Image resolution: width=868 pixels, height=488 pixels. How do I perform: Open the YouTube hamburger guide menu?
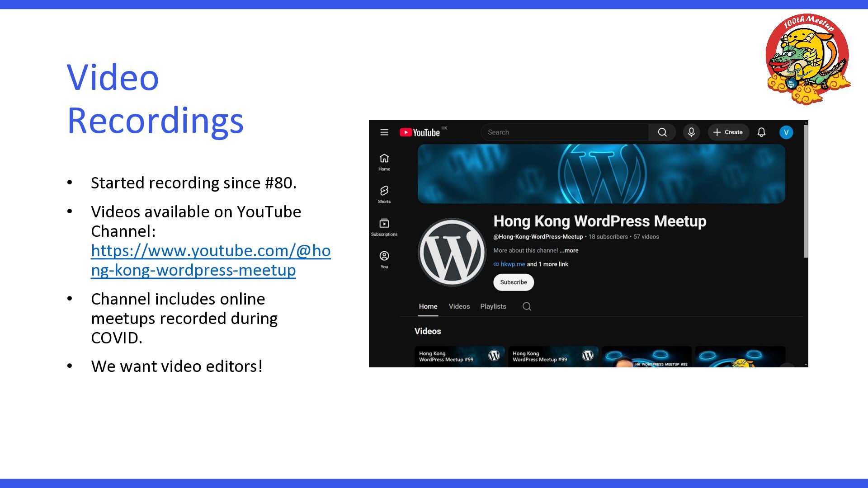coord(384,132)
